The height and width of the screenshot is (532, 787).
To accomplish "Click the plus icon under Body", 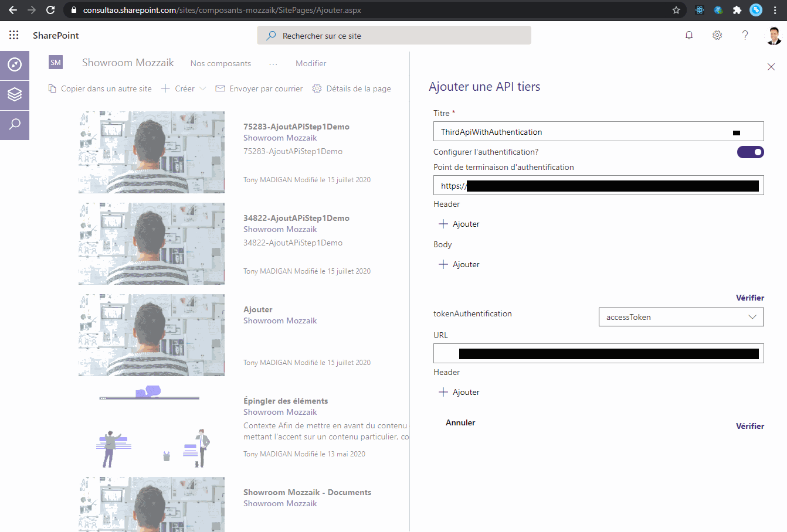I will [443, 264].
